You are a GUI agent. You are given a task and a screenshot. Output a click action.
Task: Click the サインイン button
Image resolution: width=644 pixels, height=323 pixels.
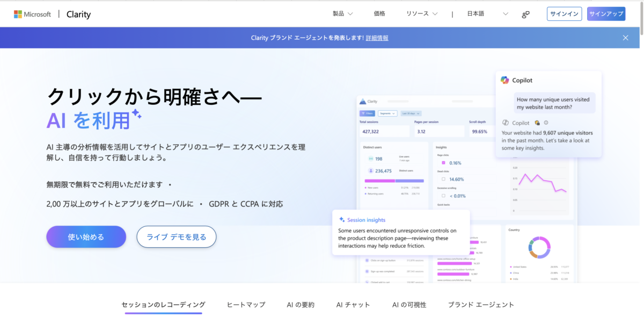[564, 14]
